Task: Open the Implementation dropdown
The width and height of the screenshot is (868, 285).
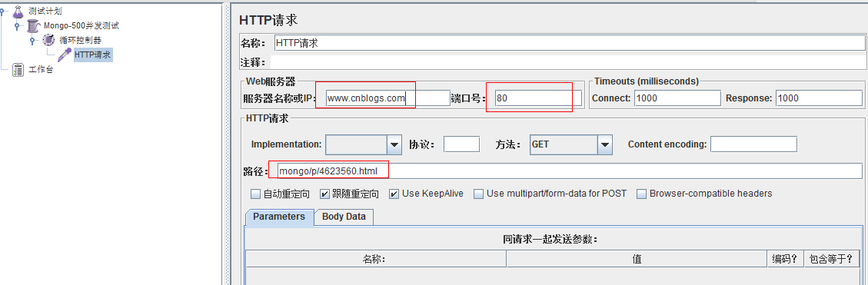Action: (x=394, y=145)
